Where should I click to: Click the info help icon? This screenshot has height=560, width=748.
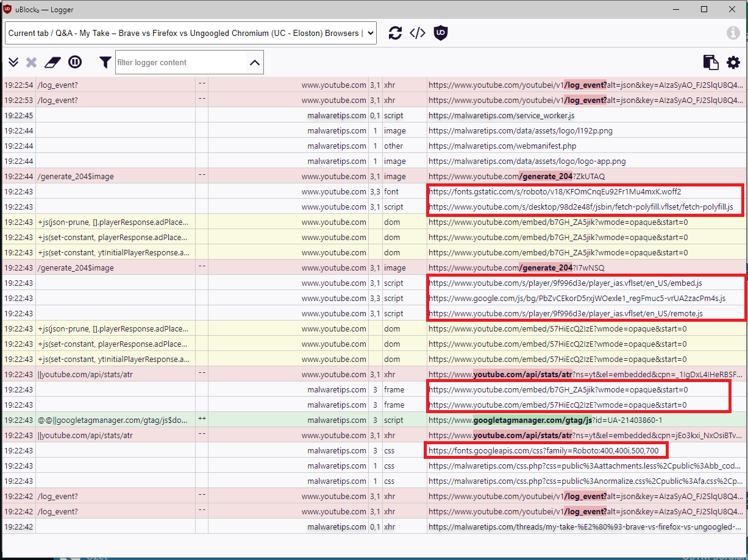[x=733, y=33]
